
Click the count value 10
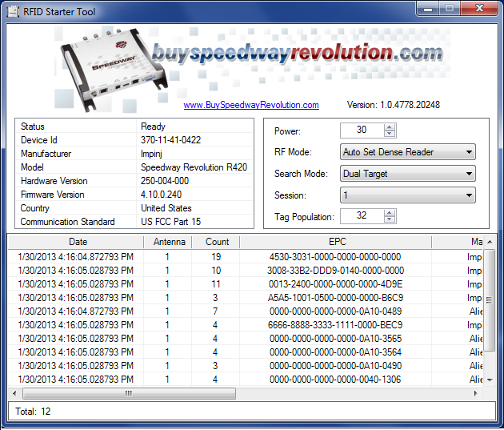coord(216,271)
